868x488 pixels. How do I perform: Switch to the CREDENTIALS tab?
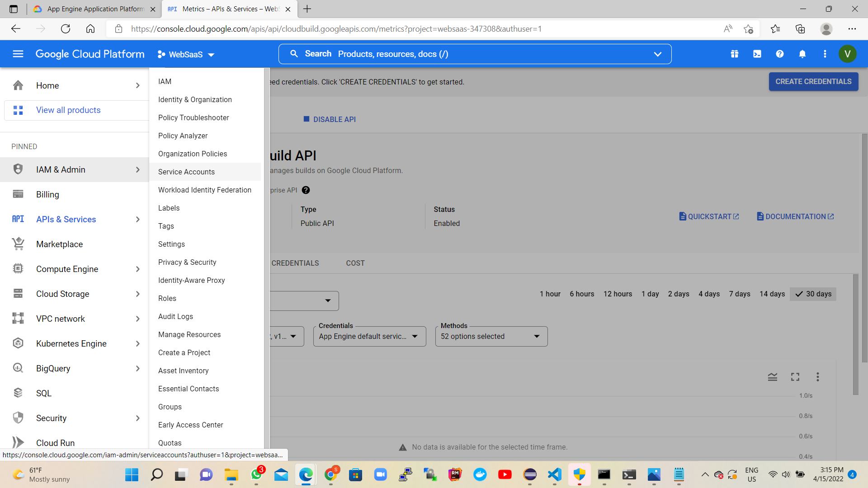tap(295, 263)
